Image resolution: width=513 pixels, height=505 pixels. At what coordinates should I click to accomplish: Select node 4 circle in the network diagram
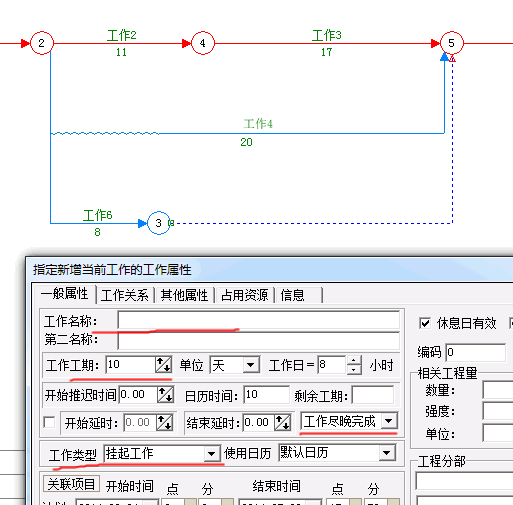pos(203,43)
